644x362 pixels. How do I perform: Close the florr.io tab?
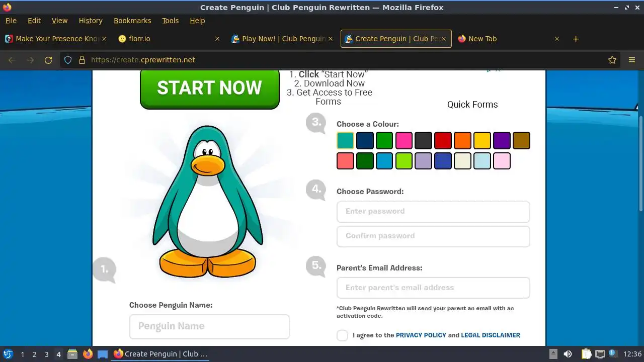tap(217, 39)
